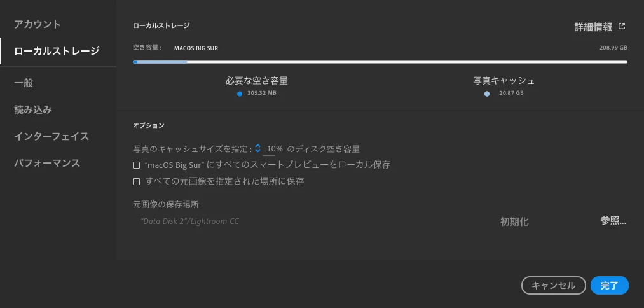This screenshot has height=308, width=644.
Task: Click the "Data Disk 2"/Lightroom CC path
Action: 189,221
